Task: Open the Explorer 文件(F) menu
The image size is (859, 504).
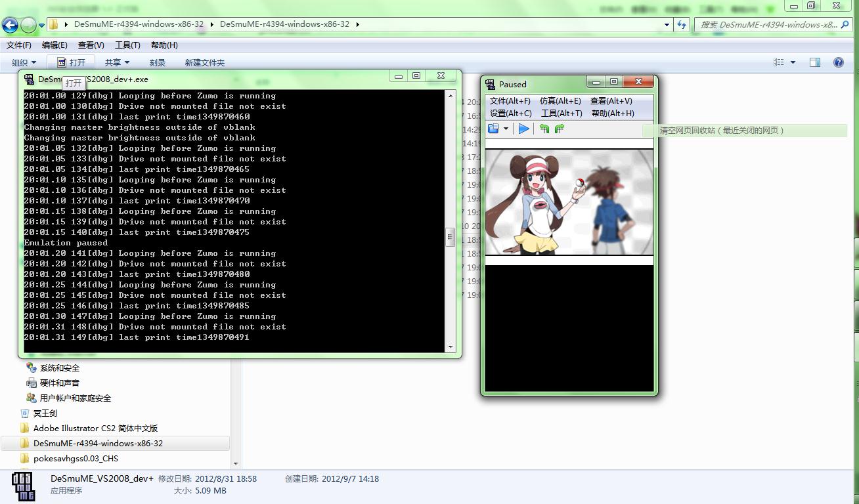Action: (19, 45)
